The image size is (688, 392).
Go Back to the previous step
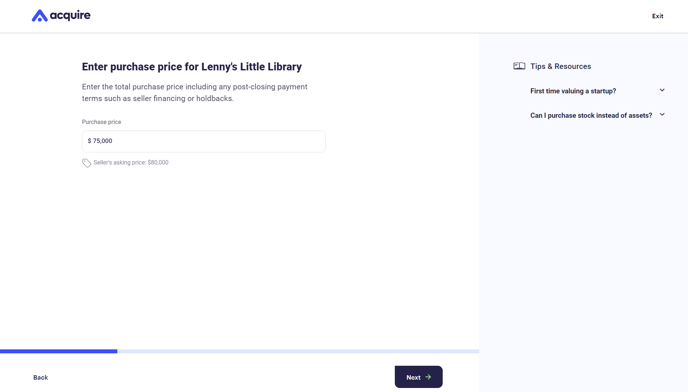pyautogui.click(x=40, y=378)
